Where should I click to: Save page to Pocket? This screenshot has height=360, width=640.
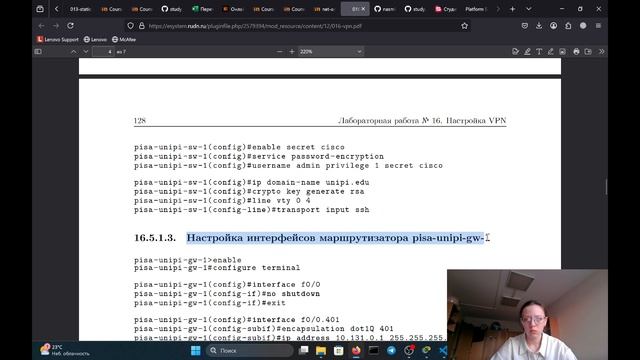(524, 26)
